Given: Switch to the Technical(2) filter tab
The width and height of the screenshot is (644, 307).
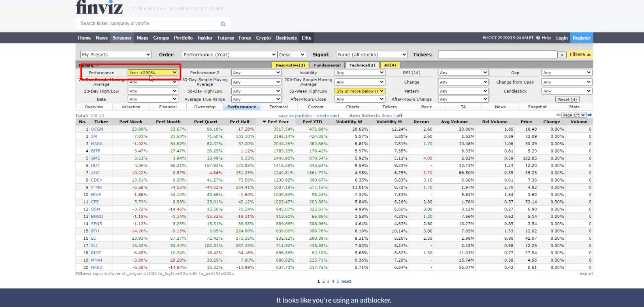Looking at the screenshot, I should (x=363, y=65).
